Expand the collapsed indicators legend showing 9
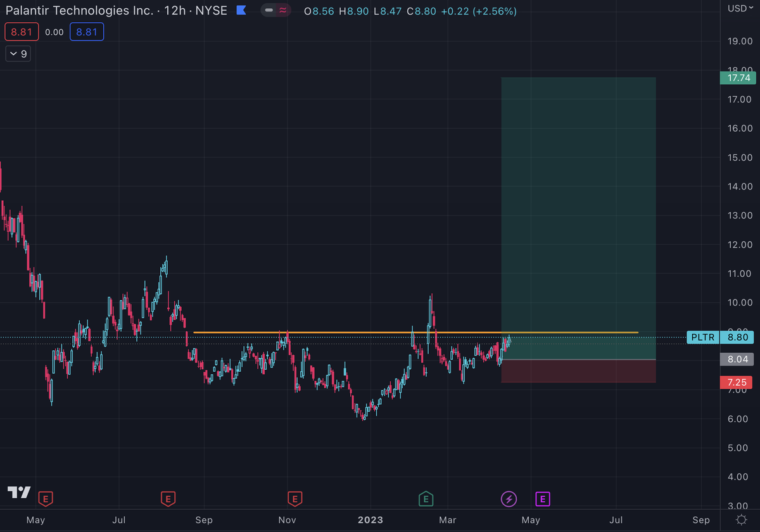This screenshot has height=532, width=760. click(x=18, y=54)
